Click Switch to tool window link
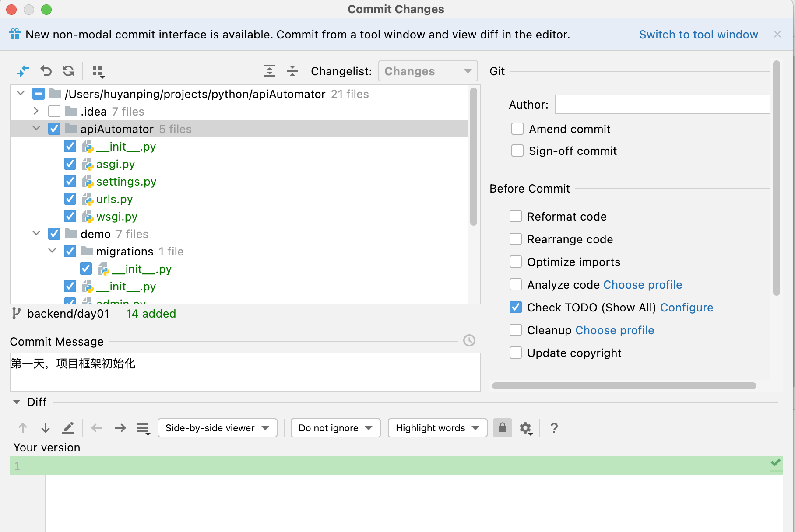 point(698,35)
